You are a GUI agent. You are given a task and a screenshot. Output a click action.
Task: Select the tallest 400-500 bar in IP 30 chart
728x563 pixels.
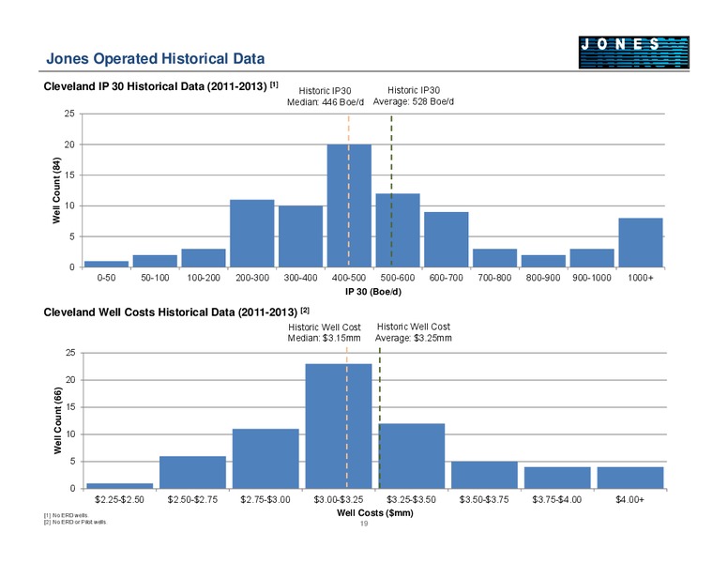click(349, 205)
